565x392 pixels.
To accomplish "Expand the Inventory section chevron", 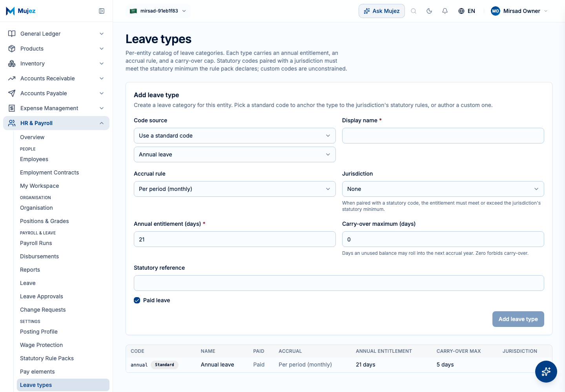I will [x=102, y=64].
